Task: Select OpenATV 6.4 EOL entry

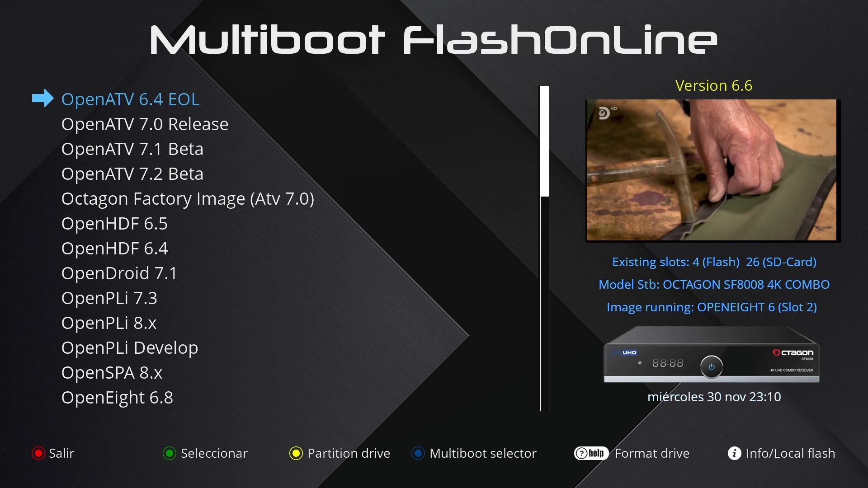Action: tap(130, 99)
